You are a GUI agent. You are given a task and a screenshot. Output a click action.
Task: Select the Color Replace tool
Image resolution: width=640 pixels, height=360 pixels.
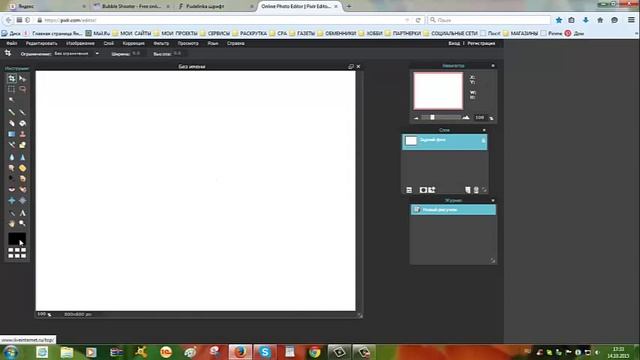pos(11,145)
